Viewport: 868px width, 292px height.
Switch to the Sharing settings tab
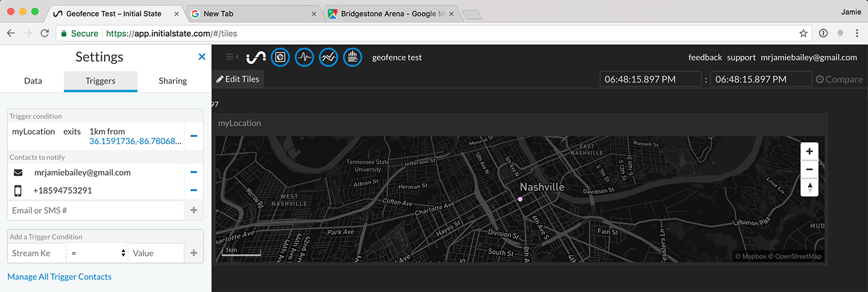[173, 81]
